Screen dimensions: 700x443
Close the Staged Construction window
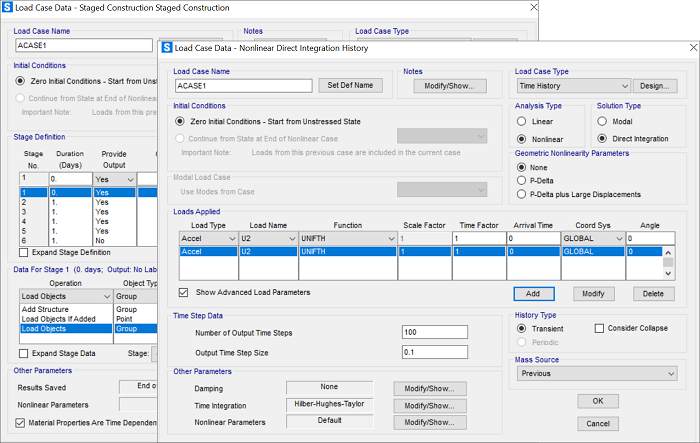click(533, 7)
